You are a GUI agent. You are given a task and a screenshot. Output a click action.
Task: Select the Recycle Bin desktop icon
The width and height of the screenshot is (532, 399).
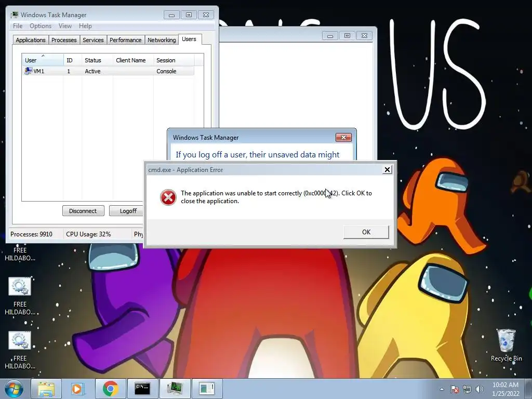pyautogui.click(x=506, y=344)
